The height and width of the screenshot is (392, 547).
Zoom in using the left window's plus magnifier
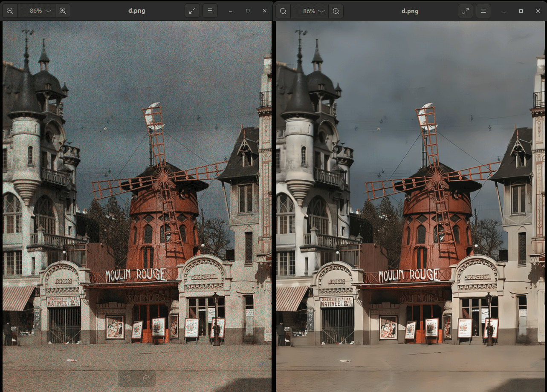[63, 11]
